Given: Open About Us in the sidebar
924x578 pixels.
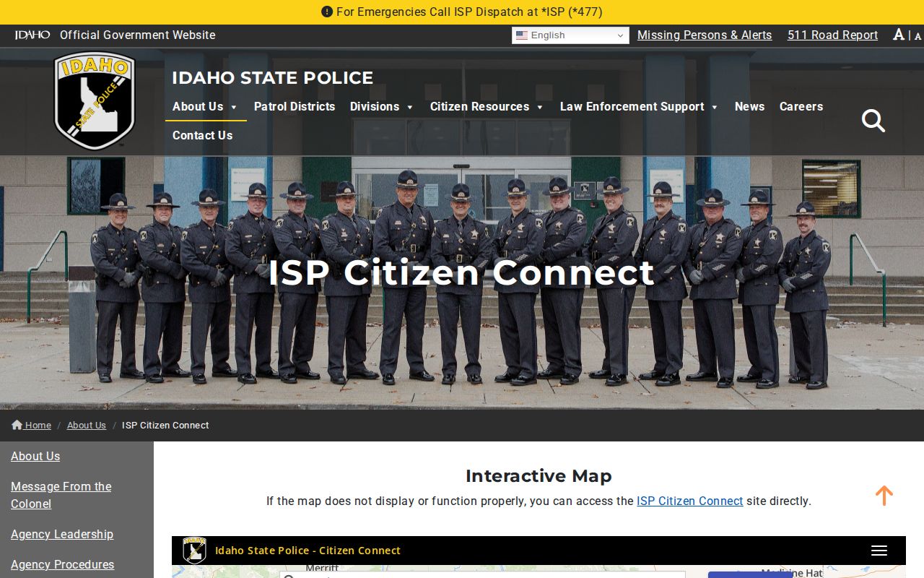Looking at the screenshot, I should (35, 456).
